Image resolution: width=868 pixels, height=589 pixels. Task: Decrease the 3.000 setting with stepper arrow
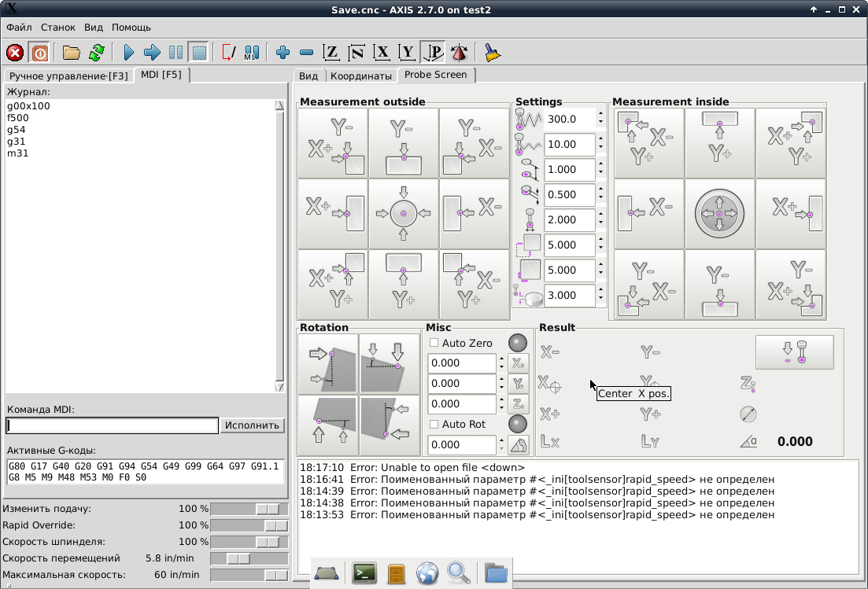[x=601, y=300]
